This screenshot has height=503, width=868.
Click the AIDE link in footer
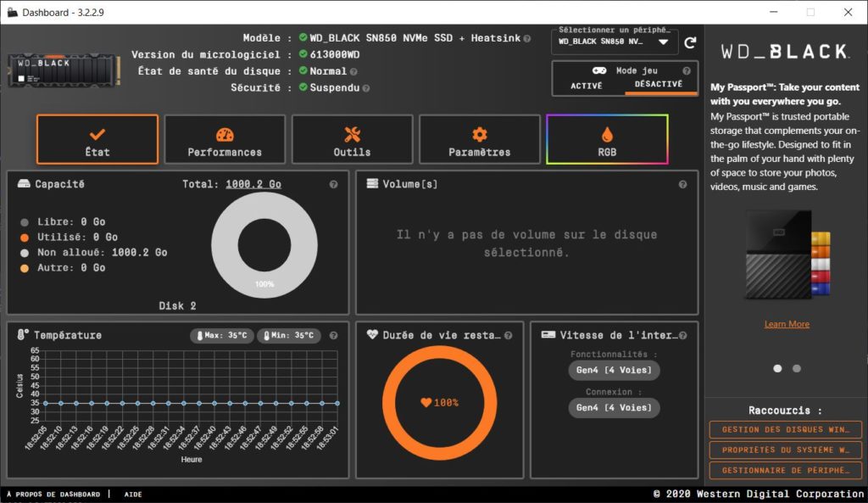133,495
